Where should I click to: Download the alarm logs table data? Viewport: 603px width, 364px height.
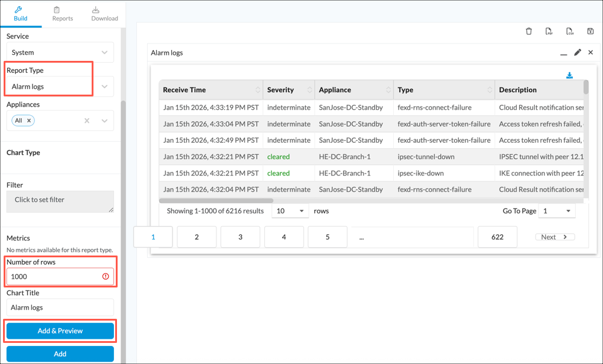[569, 75]
